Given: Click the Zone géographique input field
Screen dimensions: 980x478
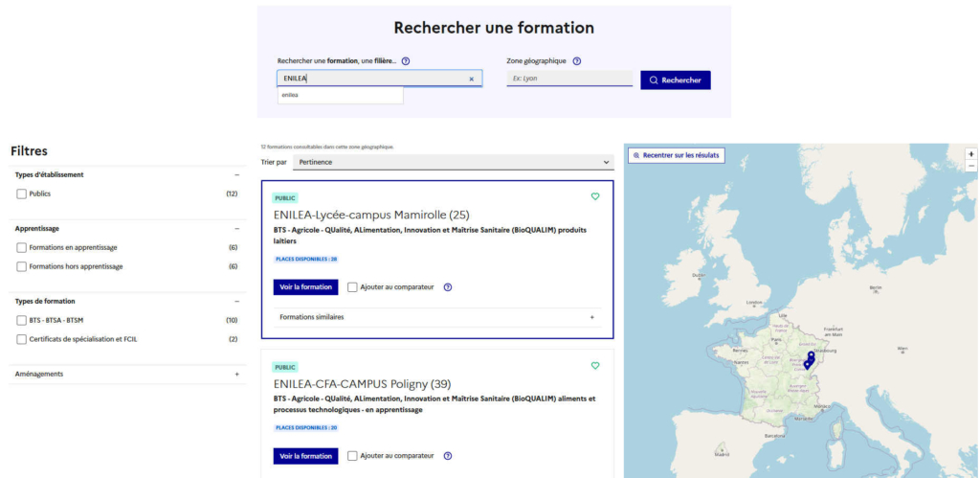Looking at the screenshot, I should [569, 79].
